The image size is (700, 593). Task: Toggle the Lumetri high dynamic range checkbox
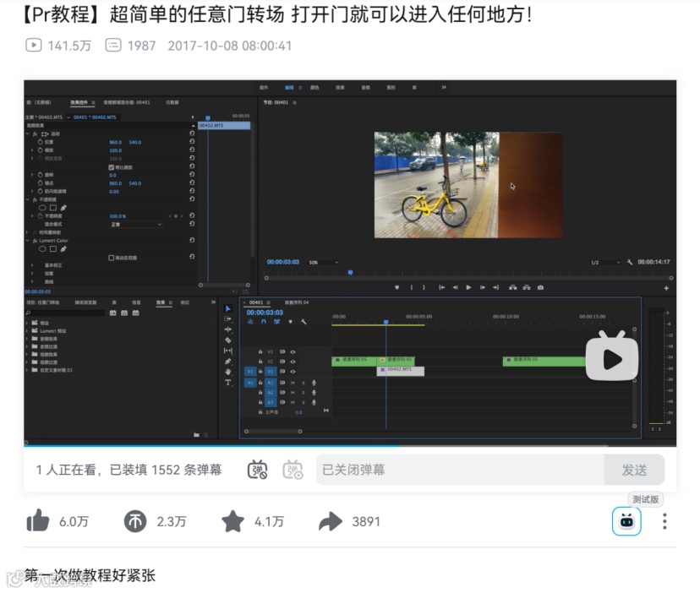coord(111,258)
